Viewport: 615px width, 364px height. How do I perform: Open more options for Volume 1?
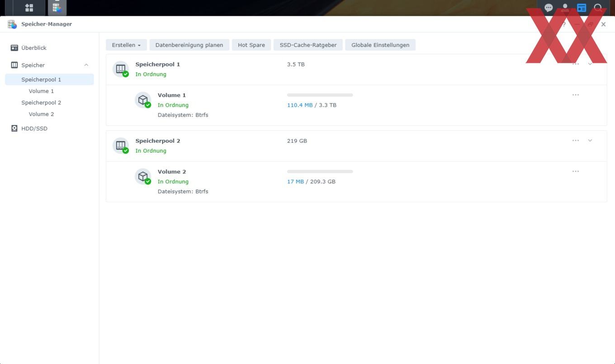576,95
